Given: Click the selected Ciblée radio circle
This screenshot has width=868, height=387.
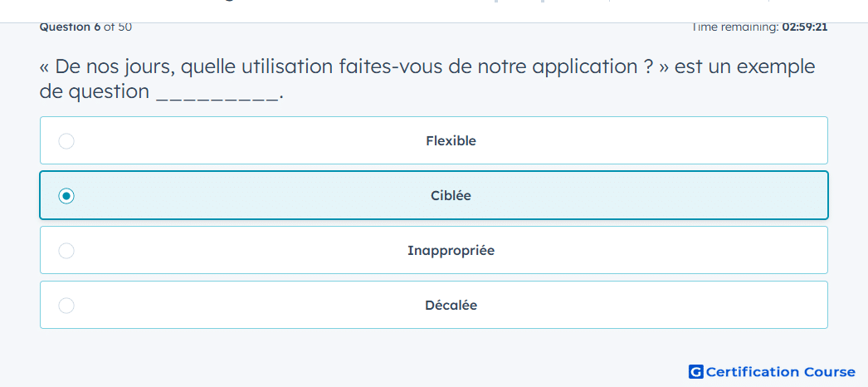Looking at the screenshot, I should pos(66,196).
